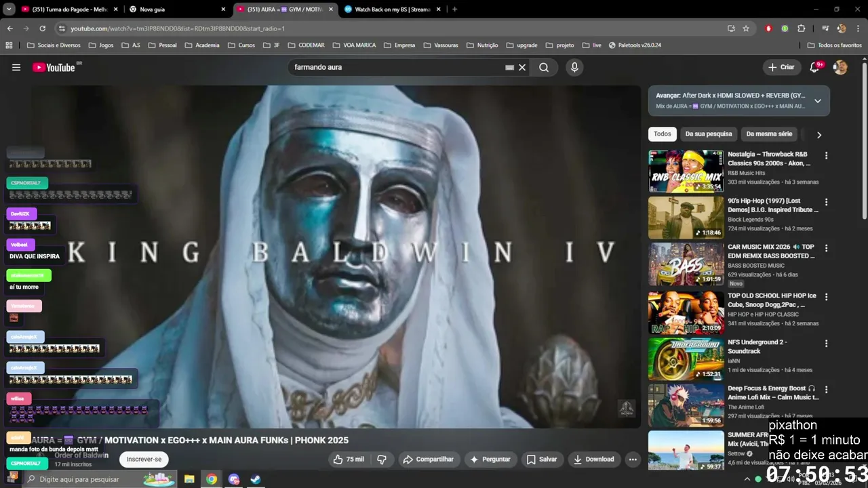The image size is (868, 488).
Task: Open Chrome tab search dropdown arrow
Action: click(x=9, y=9)
